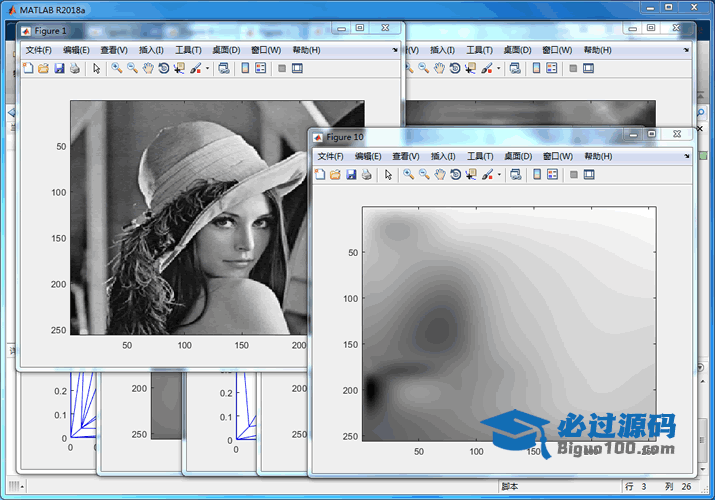Select Edit Plot arrow in Figure 1 toolbar
This screenshot has width=715, height=500.
click(96, 69)
